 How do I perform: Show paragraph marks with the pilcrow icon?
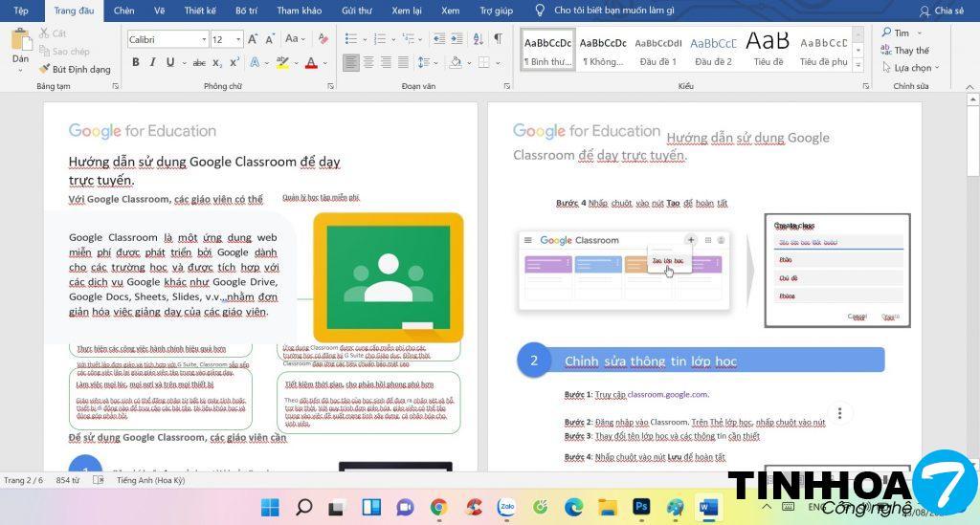point(498,39)
